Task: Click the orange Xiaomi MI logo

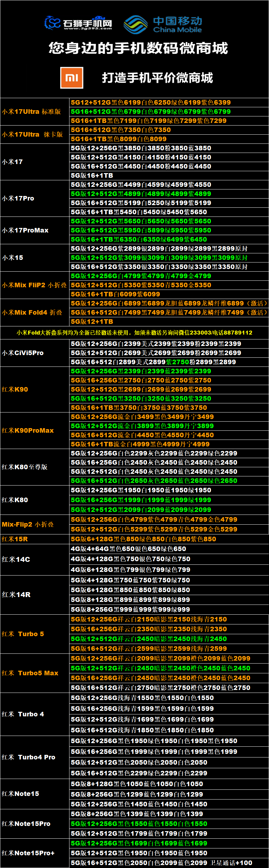Action: (72, 78)
